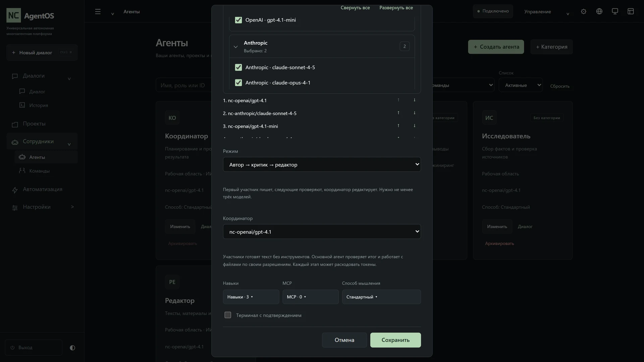The image size is (644, 362).
Task: Toggle the theme contrast icon near Выход
Action: [72, 348]
